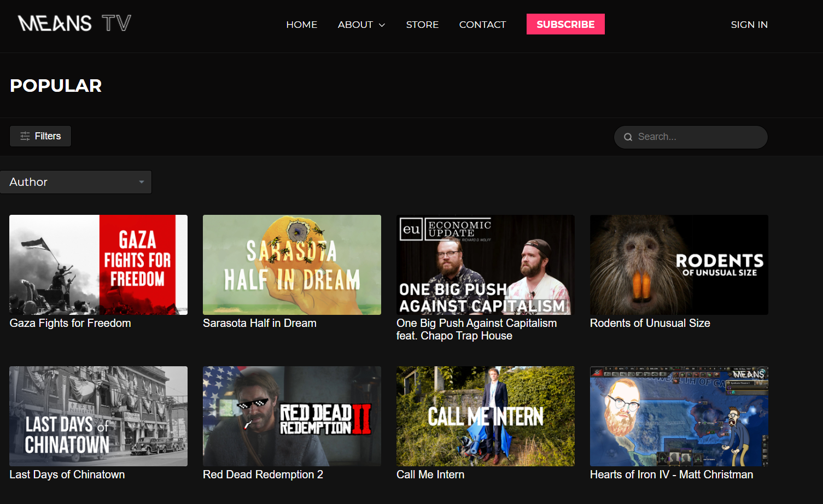Click the Means TV logo
Viewport: 823px width, 504px height.
(74, 23)
